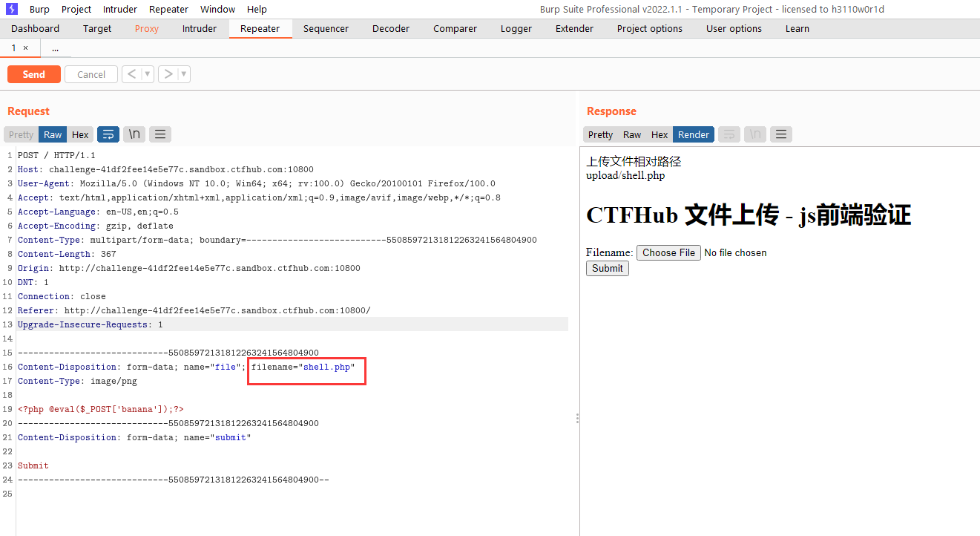Image resolution: width=980 pixels, height=536 pixels.
Task: Switch Response view to Hex
Action: tap(660, 134)
